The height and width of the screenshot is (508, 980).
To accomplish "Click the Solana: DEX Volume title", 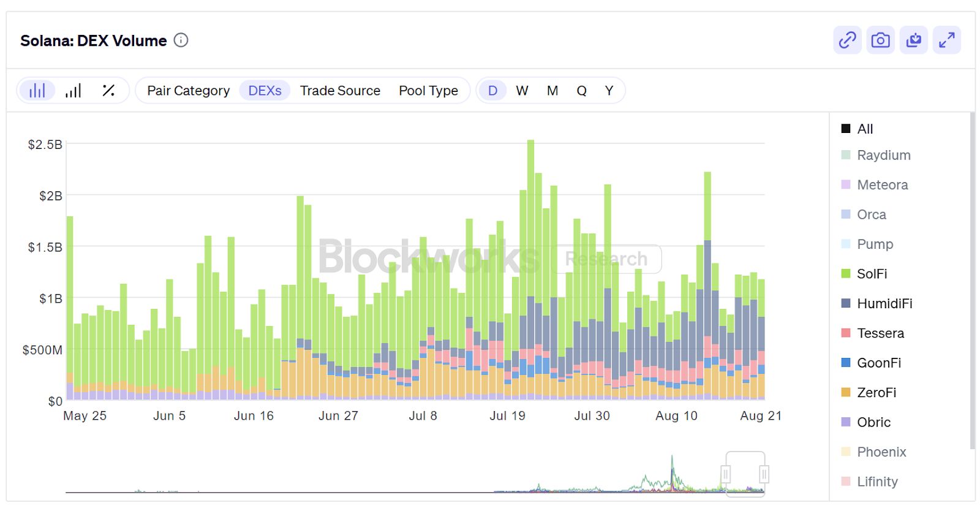I will coord(94,40).
